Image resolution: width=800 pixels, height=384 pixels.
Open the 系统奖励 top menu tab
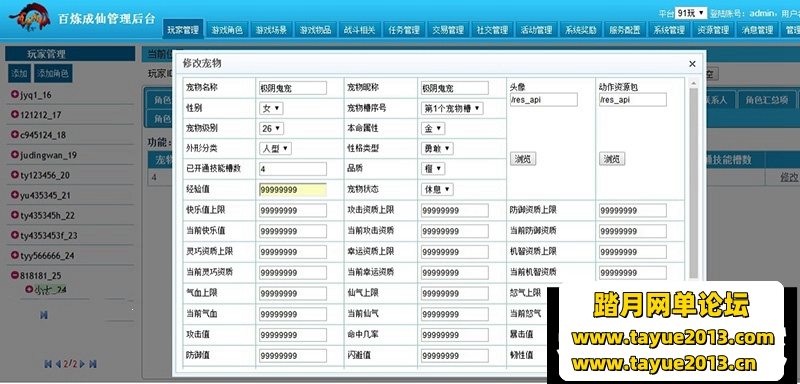(x=581, y=30)
